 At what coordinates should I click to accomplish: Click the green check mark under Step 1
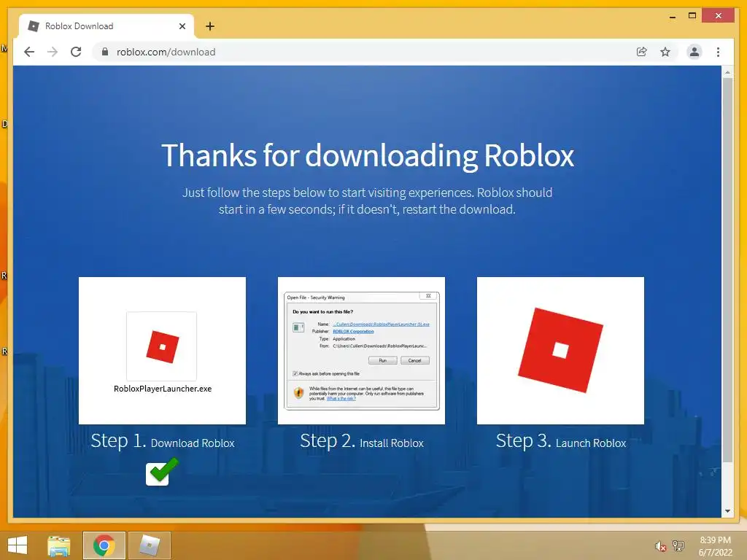(162, 472)
